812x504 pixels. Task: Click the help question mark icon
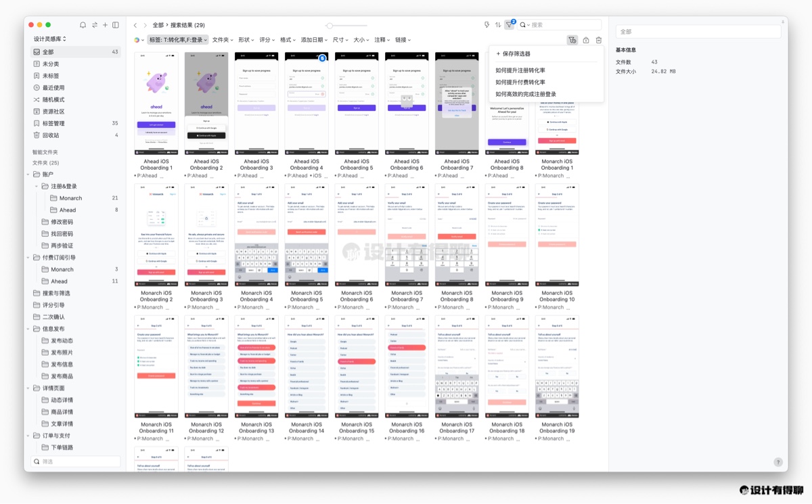pos(777,462)
